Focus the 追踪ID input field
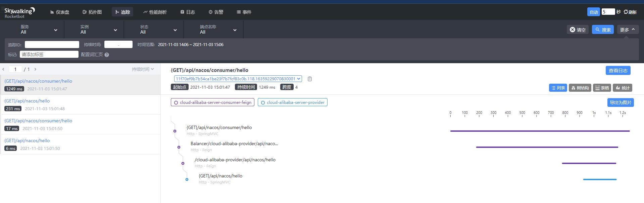This screenshot has width=644, height=203. coord(52,44)
